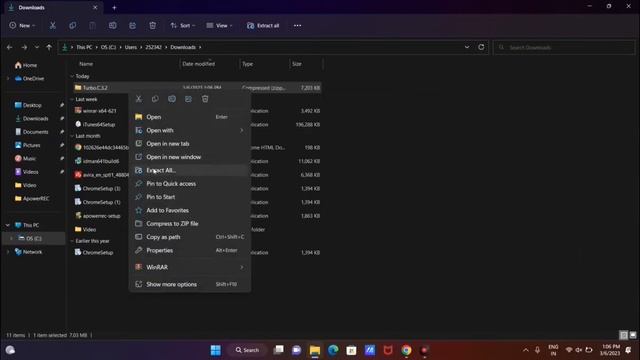Select Extract All... in context menu

[x=189, y=170]
